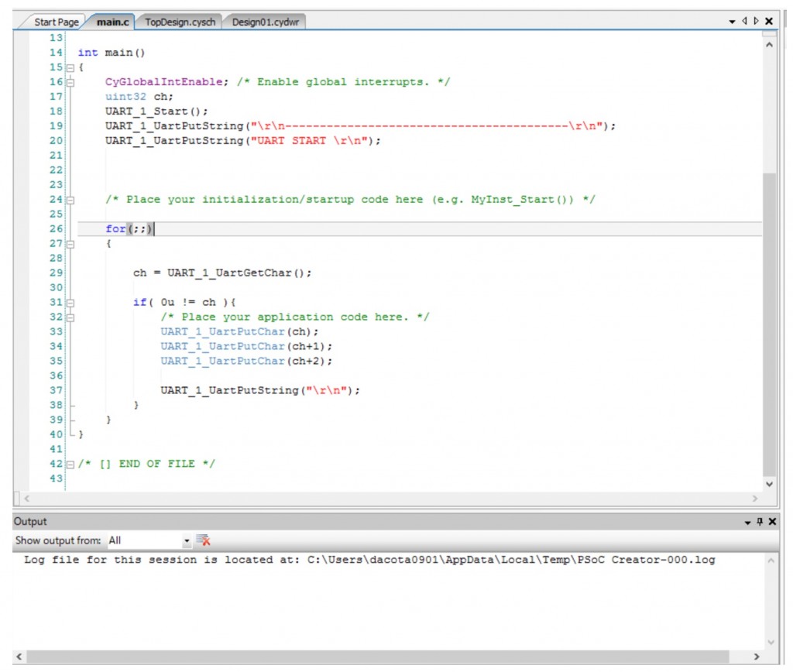Click 'Place your application code here' comment
Screen dimensions: 793x672
[295, 317]
